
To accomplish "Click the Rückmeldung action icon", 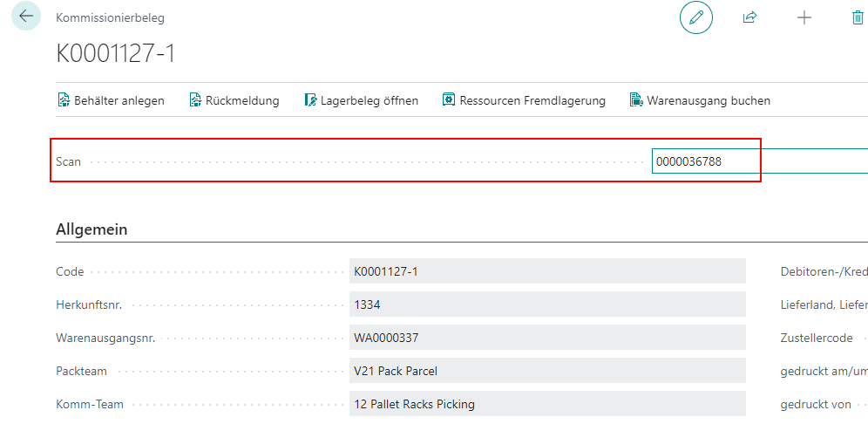I will [195, 100].
